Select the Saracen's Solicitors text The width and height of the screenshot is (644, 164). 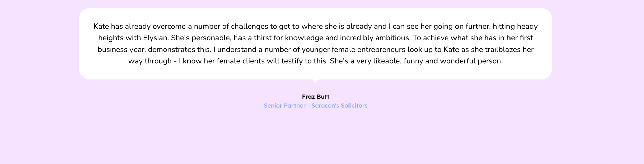point(339,106)
